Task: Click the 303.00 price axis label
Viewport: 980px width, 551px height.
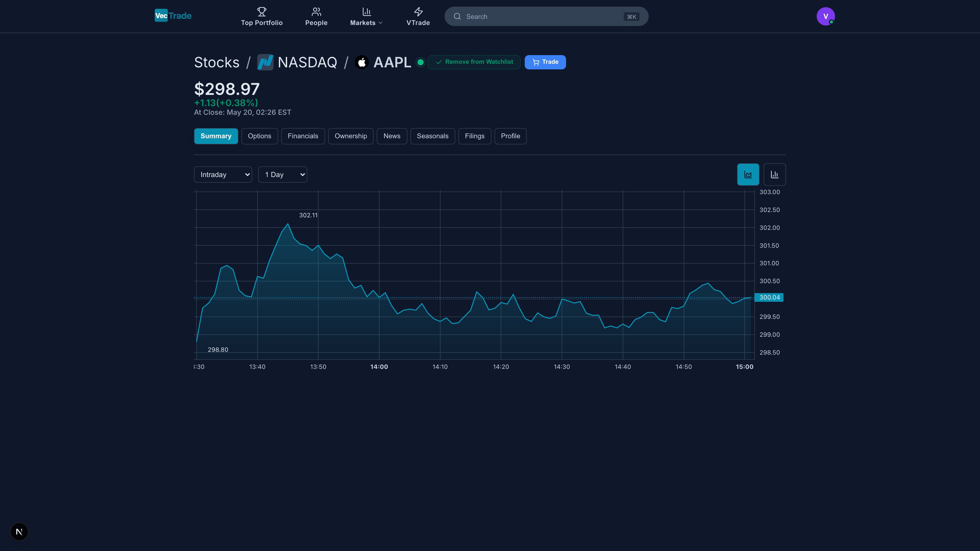Action: click(770, 192)
